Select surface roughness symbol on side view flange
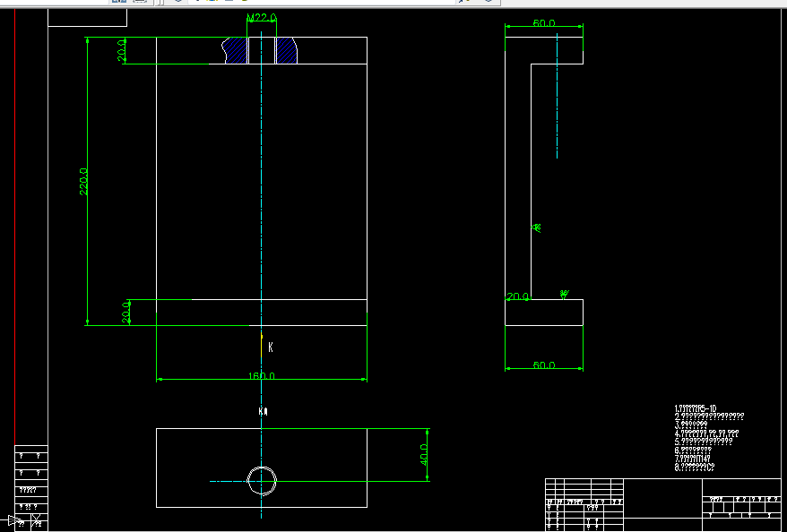 coord(564,295)
